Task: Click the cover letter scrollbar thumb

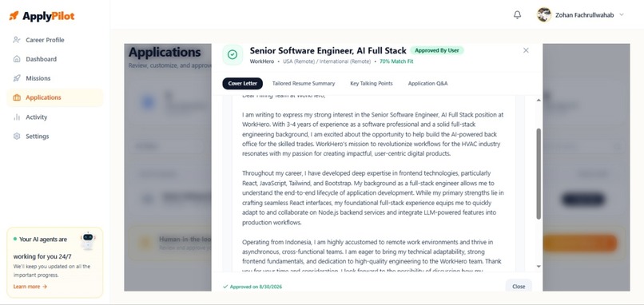Action: [x=539, y=173]
